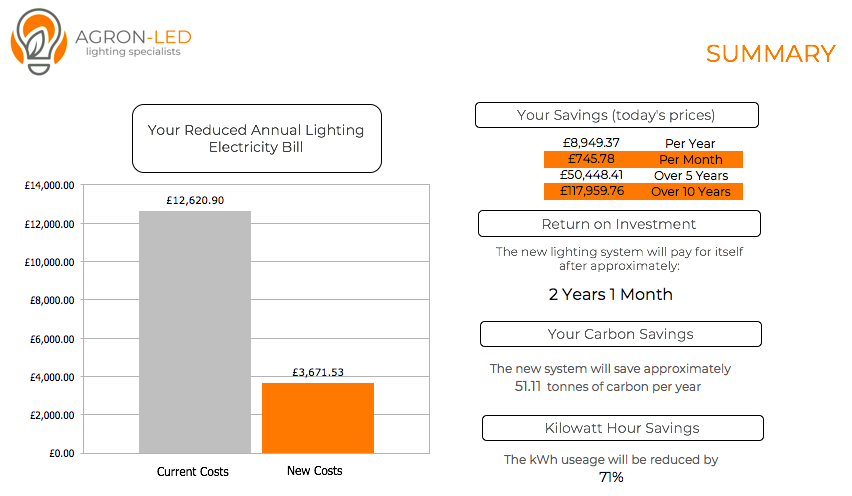Click the Your Savings (today's prices) box

616,115
